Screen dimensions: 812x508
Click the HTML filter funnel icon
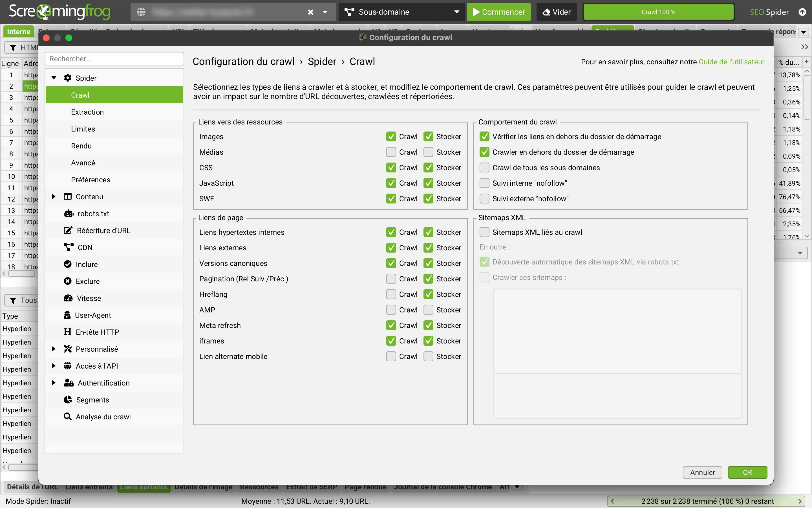13,48
